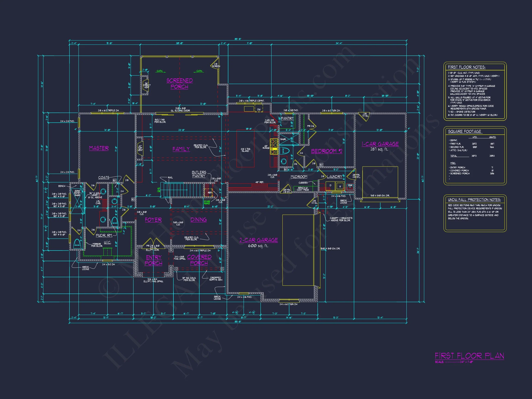This screenshot has height=399, width=532.
Task: Click the toilet symbol near Bedroom #2
Action: (x=285, y=151)
